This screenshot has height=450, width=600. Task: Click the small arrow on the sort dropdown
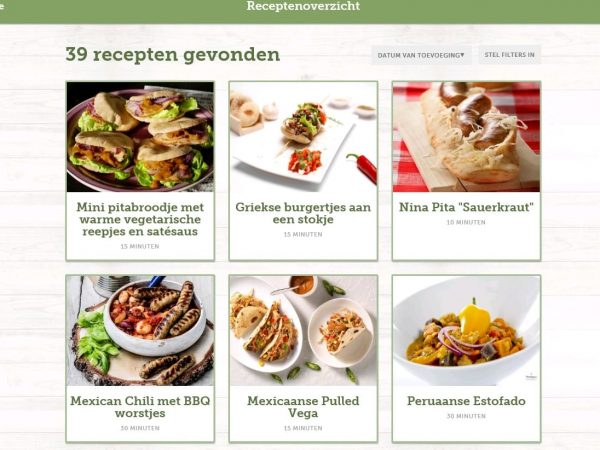[x=462, y=55]
